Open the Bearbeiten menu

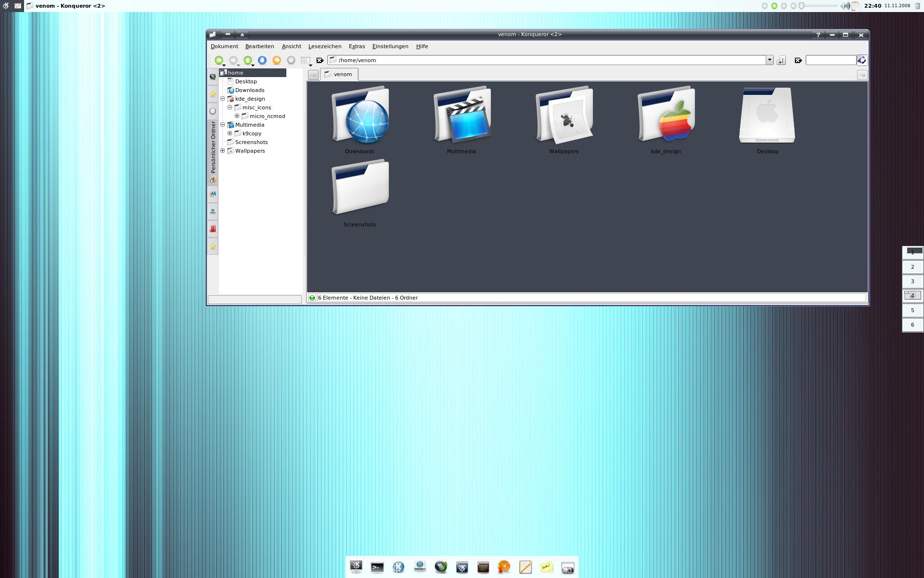pyautogui.click(x=259, y=46)
